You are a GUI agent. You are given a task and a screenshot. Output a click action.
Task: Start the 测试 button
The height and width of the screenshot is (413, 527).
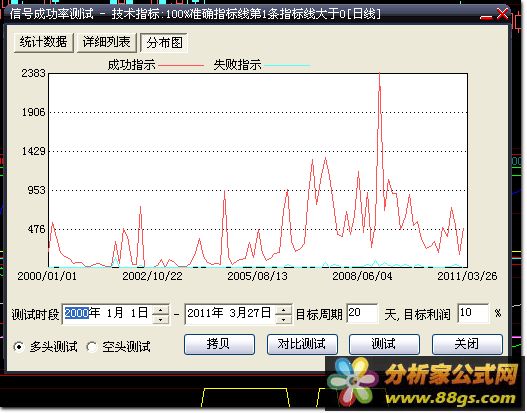coord(384,344)
